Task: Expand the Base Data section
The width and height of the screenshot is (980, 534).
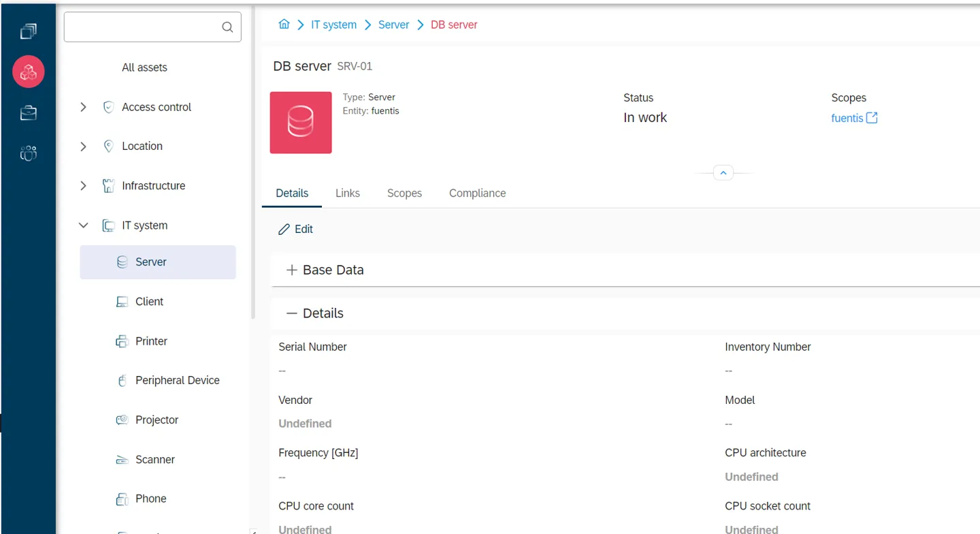Action: (x=292, y=270)
